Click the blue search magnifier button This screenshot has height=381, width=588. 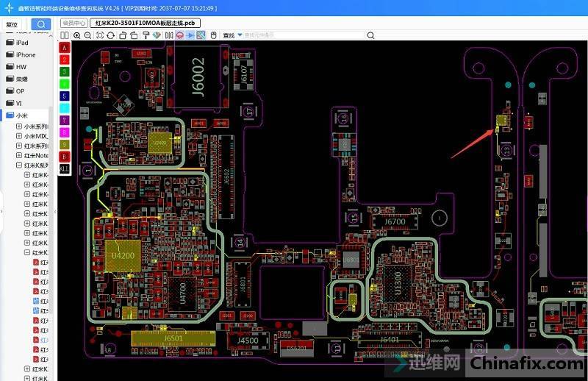tap(42, 24)
